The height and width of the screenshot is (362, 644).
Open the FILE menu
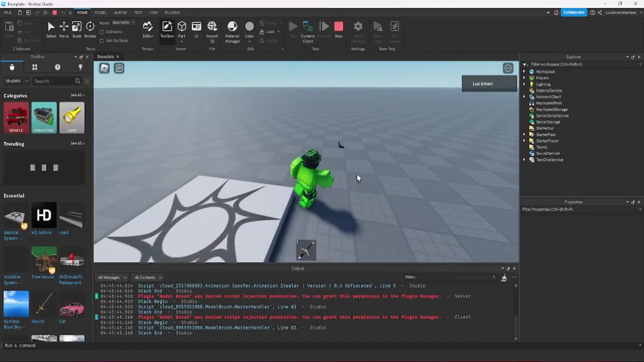pyautogui.click(x=8, y=13)
